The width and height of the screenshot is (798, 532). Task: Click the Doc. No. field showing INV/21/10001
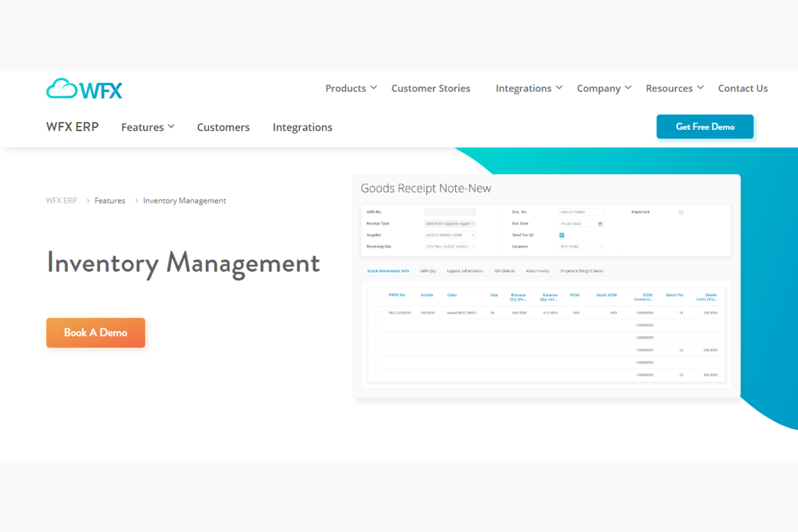[x=581, y=212]
